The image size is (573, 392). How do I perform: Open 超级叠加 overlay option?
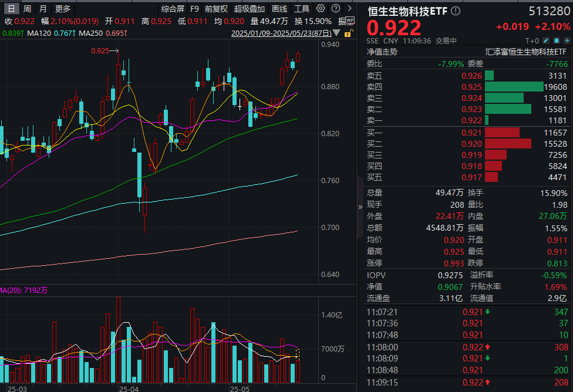pos(250,9)
